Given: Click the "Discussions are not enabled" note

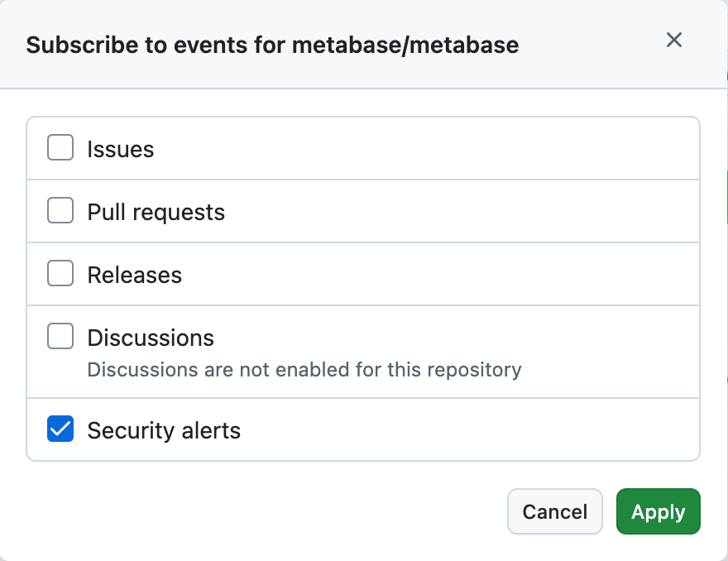Looking at the screenshot, I should coord(304,370).
